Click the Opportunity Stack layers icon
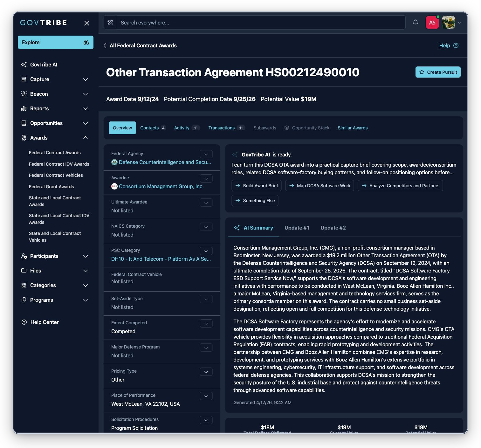The height and width of the screenshot is (448, 481). point(287,128)
